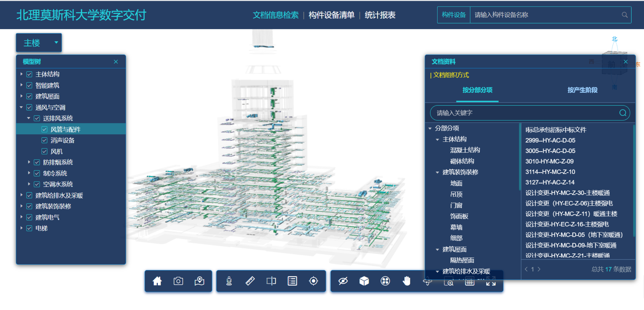Open the 统计报表 menu
The height and width of the screenshot is (310, 644).
click(380, 15)
